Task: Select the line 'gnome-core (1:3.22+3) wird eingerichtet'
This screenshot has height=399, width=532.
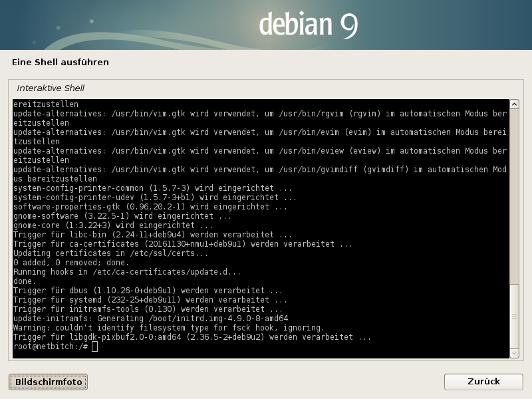Action: 112,225
